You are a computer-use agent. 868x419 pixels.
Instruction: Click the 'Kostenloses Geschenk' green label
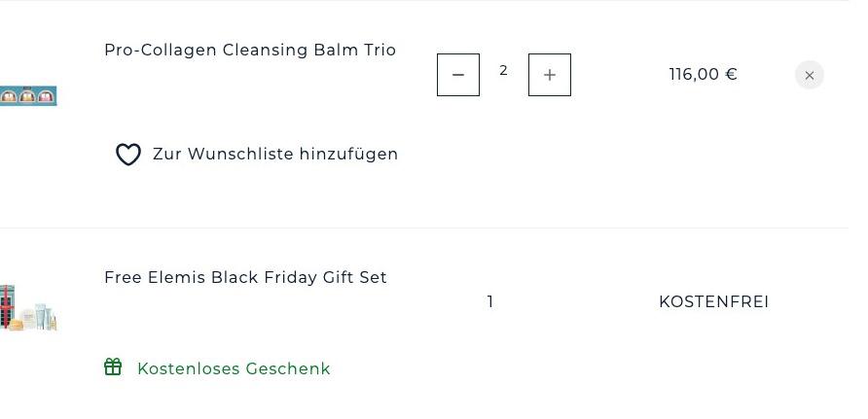click(x=234, y=368)
